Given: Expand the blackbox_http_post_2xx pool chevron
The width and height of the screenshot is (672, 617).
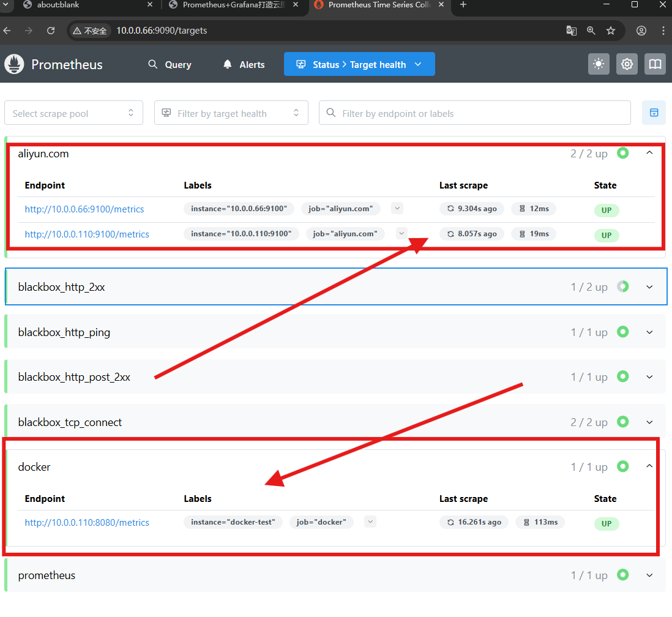Looking at the screenshot, I should point(649,377).
